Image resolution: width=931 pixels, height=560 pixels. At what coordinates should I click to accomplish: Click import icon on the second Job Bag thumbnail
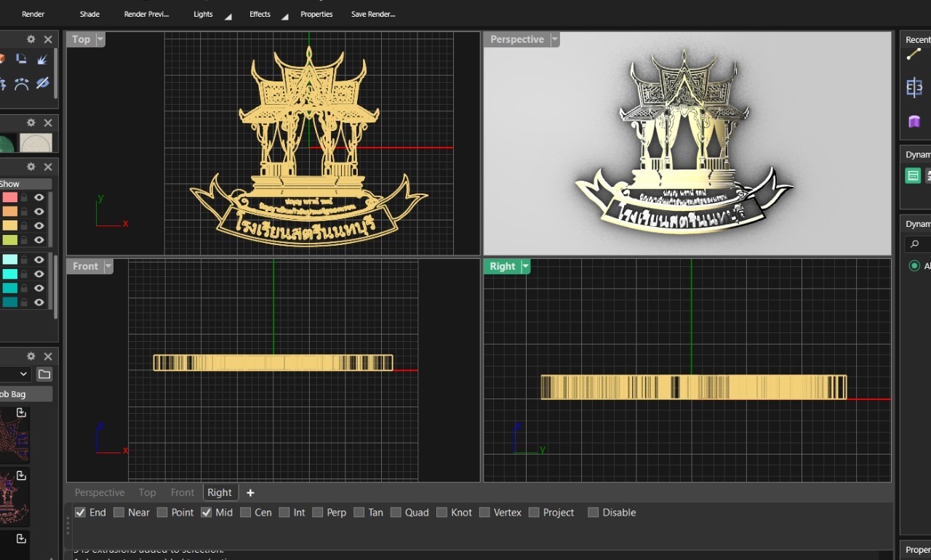(x=21, y=476)
